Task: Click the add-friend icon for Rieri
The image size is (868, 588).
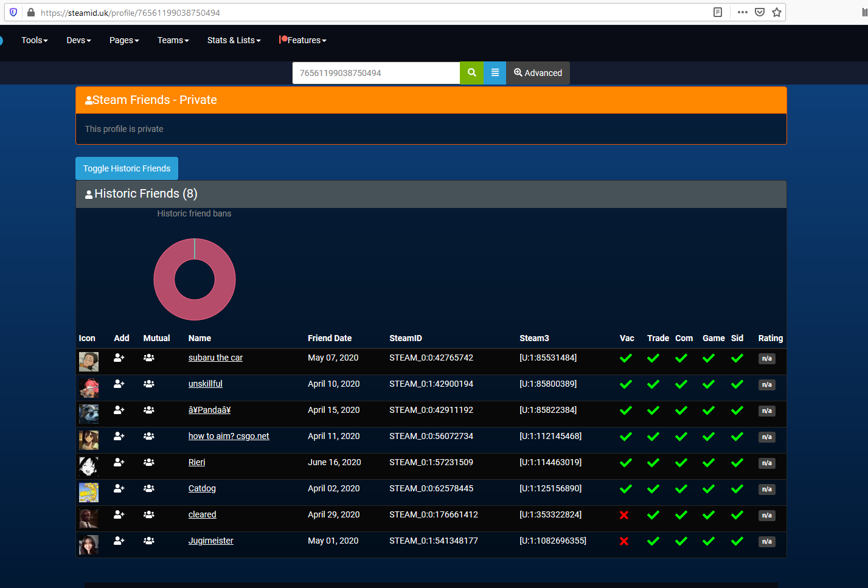Action: point(119,462)
